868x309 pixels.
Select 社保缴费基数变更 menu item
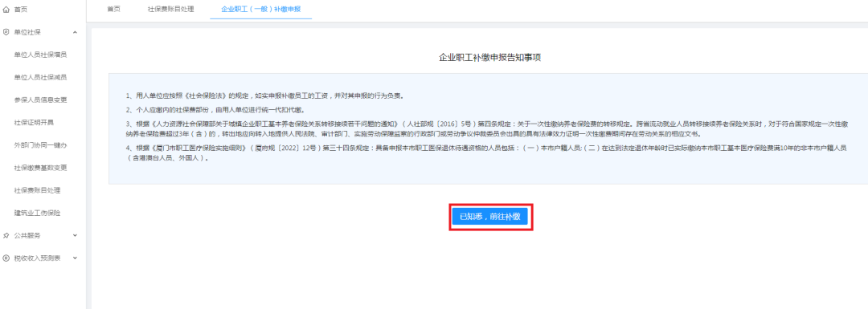point(41,168)
